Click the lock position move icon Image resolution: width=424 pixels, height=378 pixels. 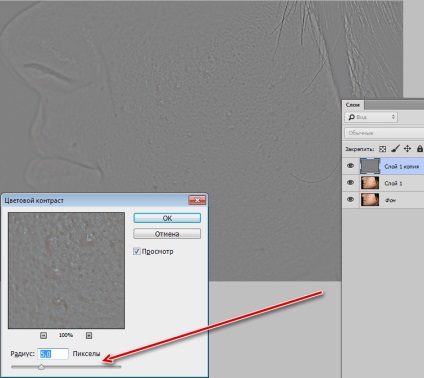click(407, 149)
